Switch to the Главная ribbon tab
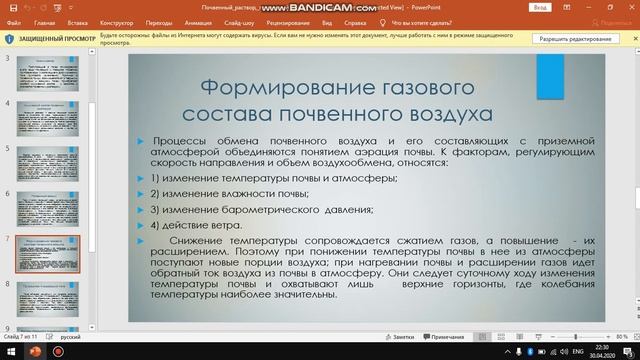This screenshot has width=640, height=360. coord(44,23)
